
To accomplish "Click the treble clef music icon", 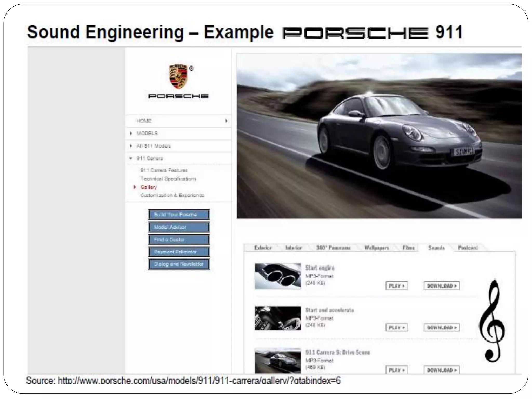I will click(x=492, y=322).
